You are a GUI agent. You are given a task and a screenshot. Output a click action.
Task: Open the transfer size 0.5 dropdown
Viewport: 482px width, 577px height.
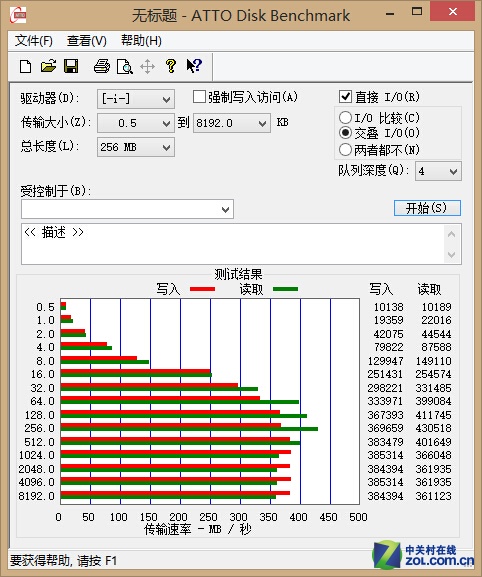click(136, 123)
